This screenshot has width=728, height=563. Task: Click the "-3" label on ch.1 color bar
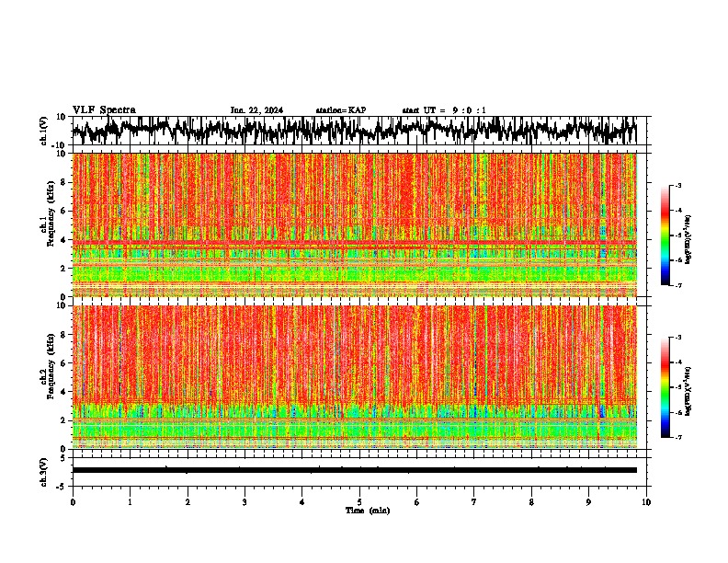(678, 185)
